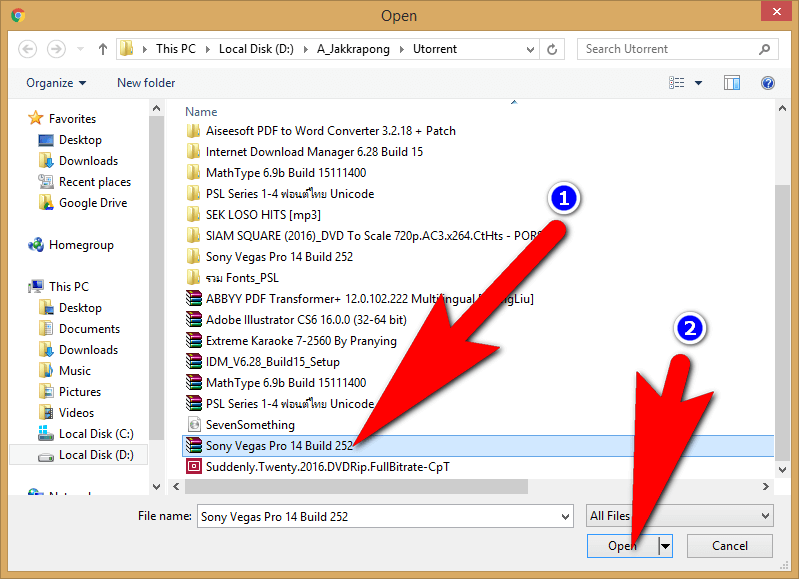Create a New folder

tap(146, 83)
